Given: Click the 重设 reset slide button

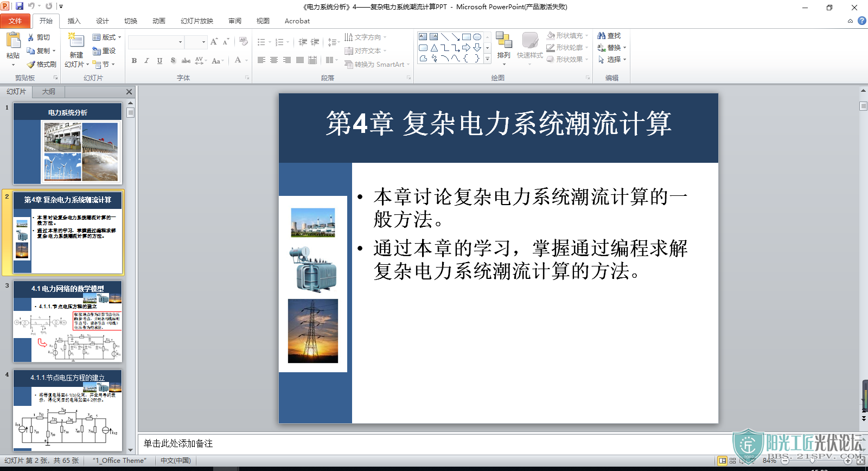Looking at the screenshot, I should 104,50.
